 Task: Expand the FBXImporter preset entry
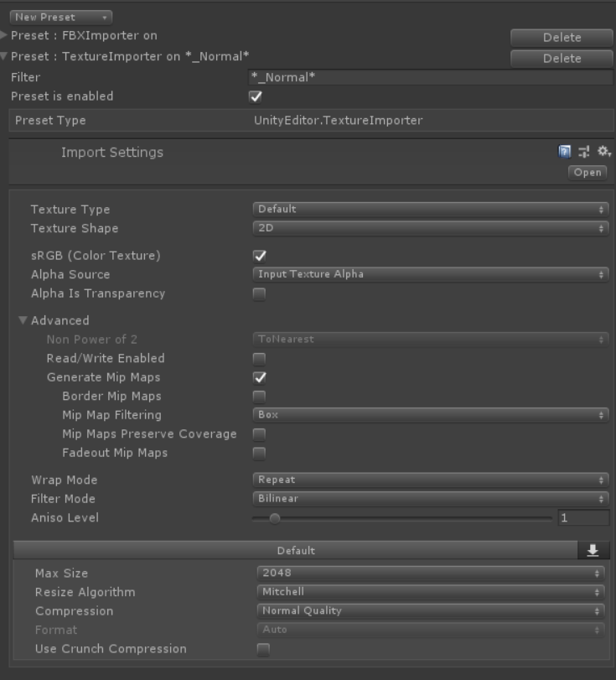point(7,36)
